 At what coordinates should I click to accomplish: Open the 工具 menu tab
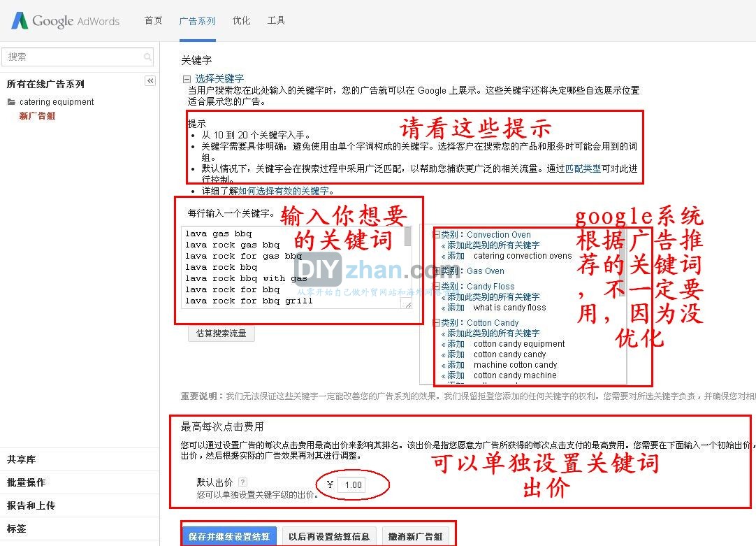click(x=276, y=21)
